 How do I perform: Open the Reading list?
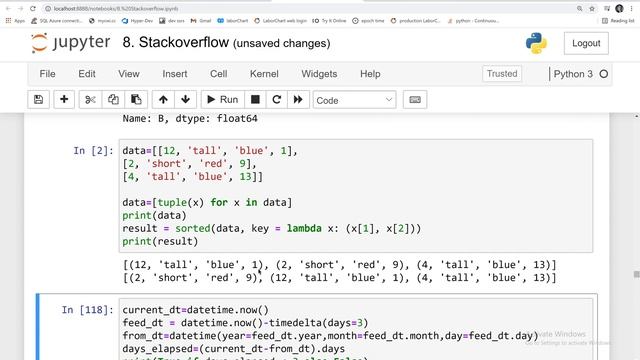[x=618, y=21]
